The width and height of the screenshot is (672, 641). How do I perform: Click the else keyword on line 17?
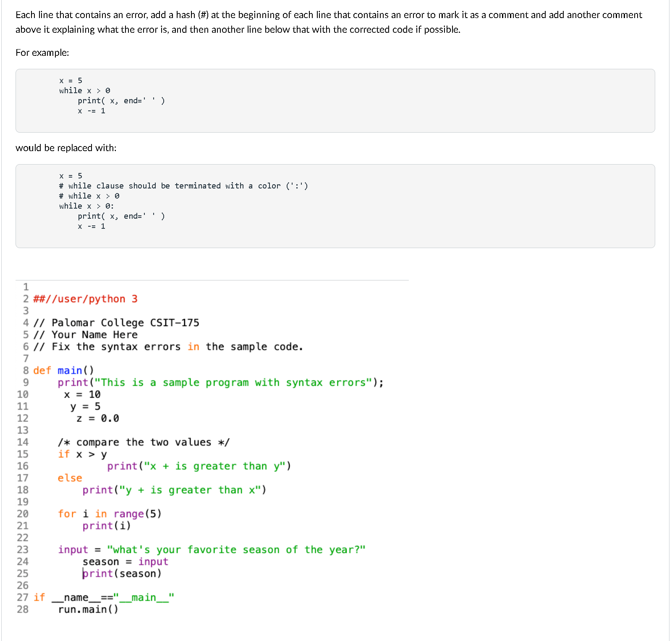tap(70, 478)
